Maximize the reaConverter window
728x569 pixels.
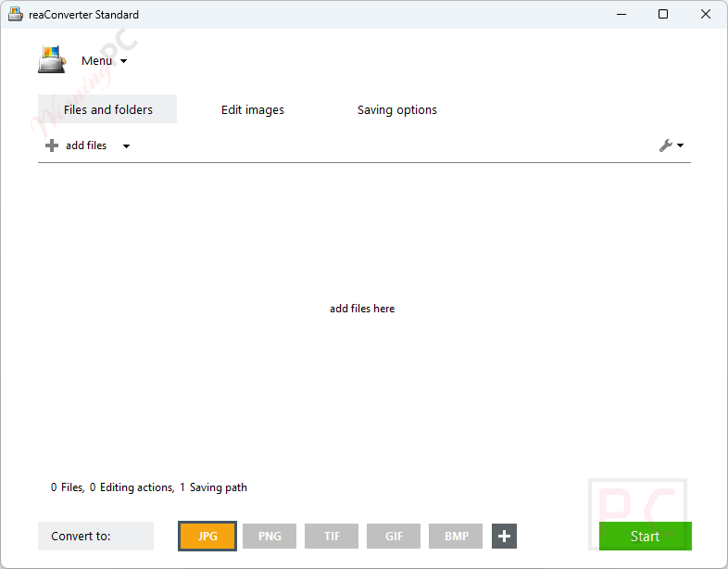pyautogui.click(x=663, y=15)
